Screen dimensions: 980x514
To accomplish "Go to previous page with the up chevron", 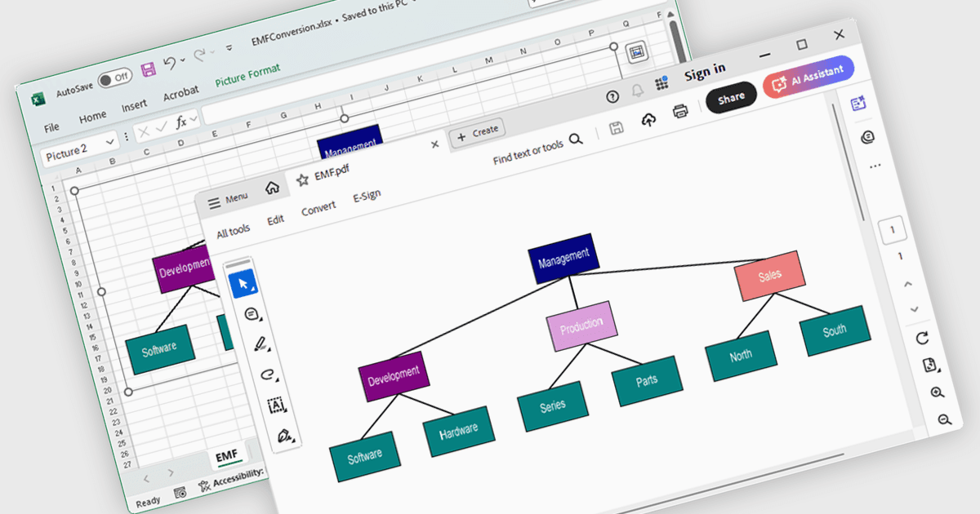I will (907, 284).
